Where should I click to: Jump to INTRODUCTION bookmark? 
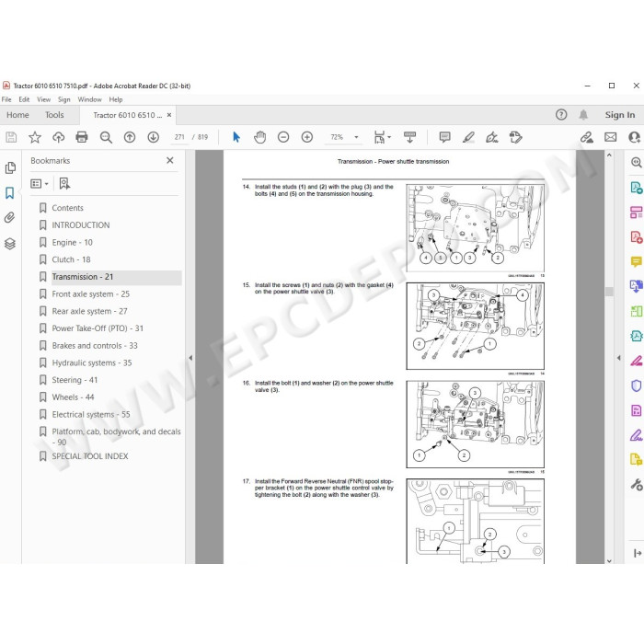[x=81, y=225]
